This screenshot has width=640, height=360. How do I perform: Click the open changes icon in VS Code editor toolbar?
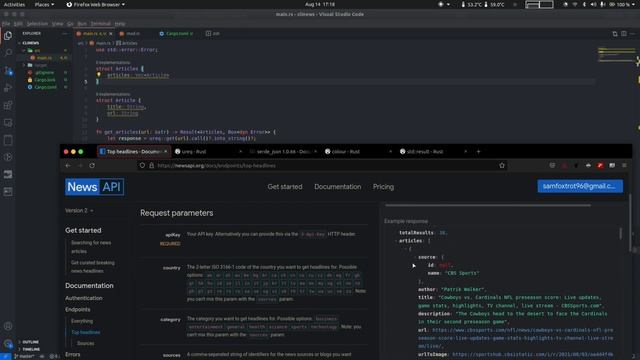615,33
